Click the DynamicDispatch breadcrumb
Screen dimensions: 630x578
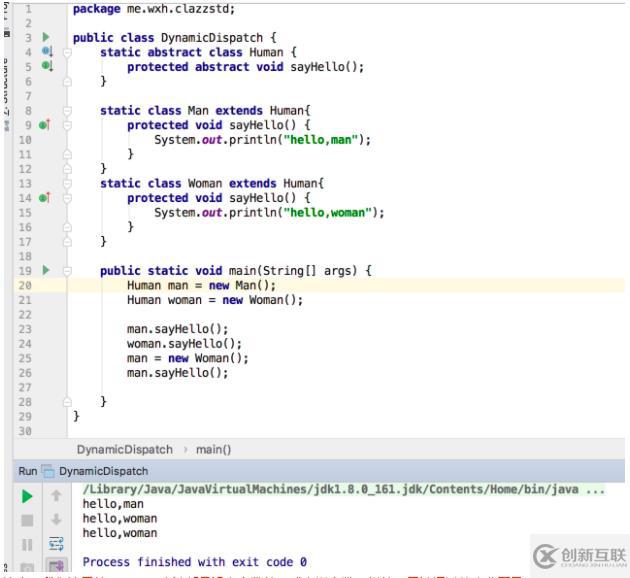coord(125,449)
